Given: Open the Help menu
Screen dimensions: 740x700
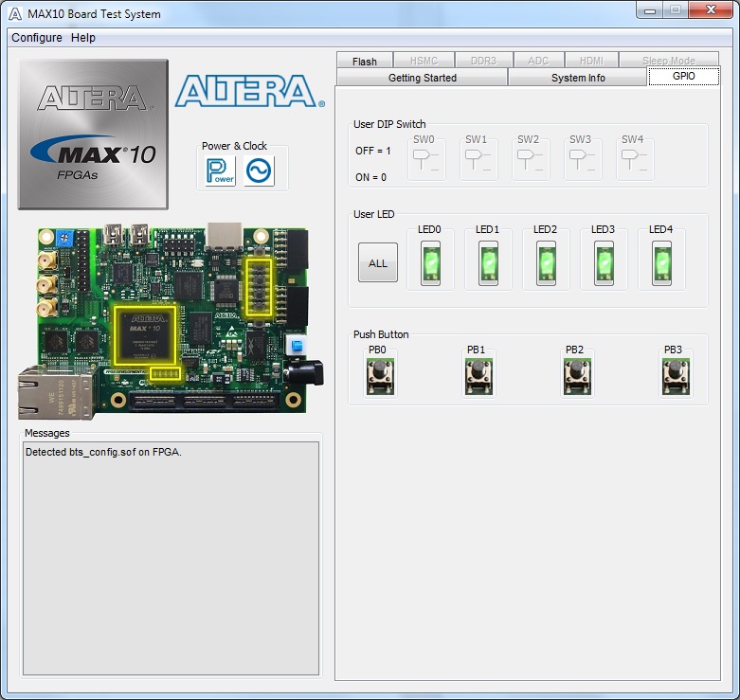Looking at the screenshot, I should point(83,38).
